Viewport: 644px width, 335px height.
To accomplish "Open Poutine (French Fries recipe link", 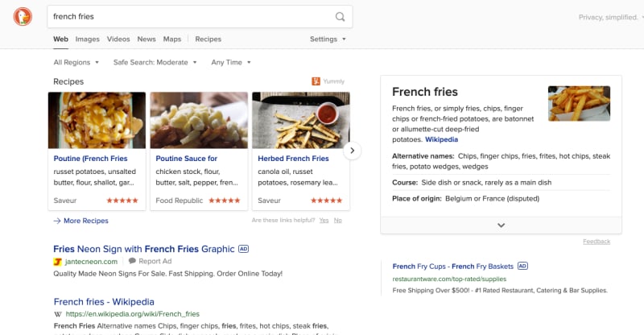I will pos(90,159).
